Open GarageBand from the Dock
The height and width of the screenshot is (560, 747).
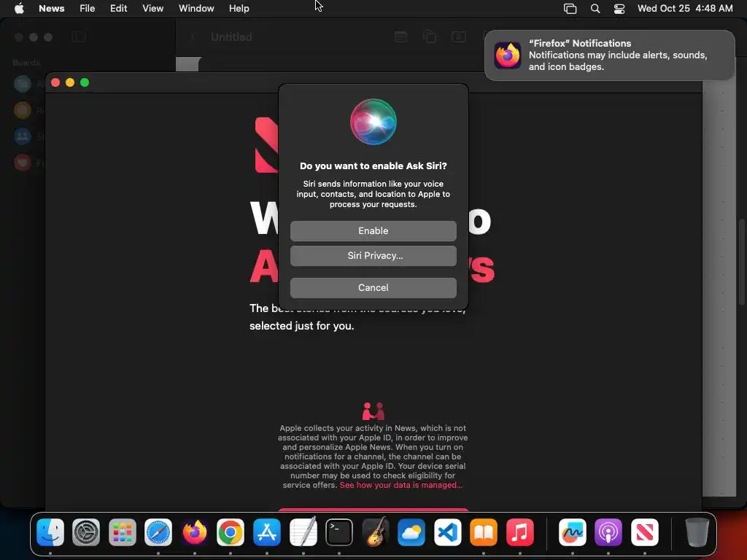tap(376, 532)
